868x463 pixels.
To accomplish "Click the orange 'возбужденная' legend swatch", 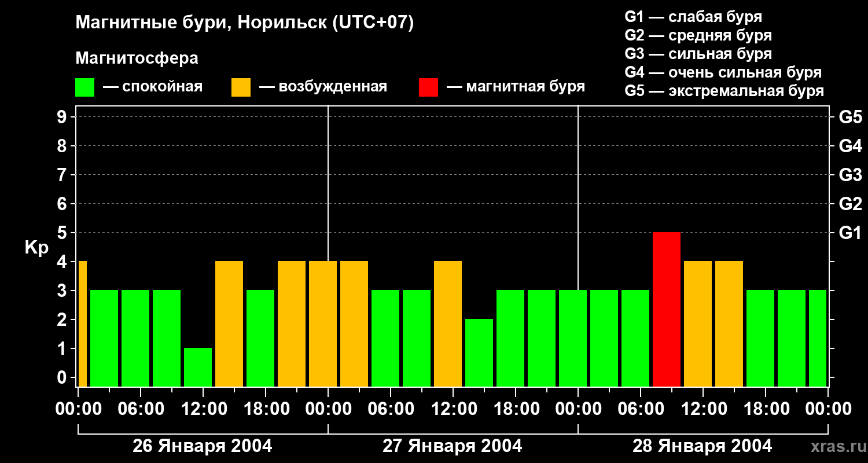I will click(241, 87).
